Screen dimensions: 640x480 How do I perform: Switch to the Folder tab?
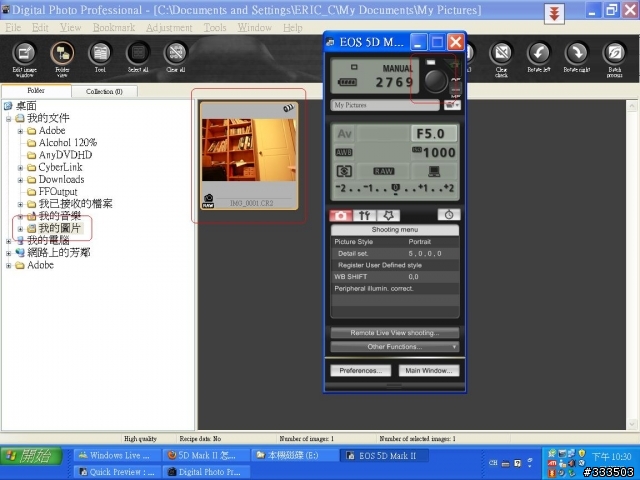point(36,91)
